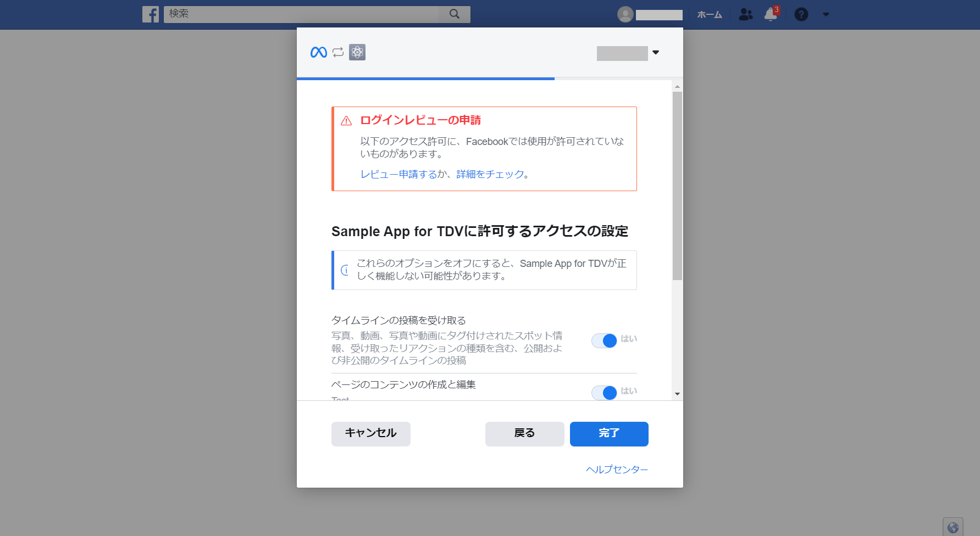Screen dimensions: 980x536
Task: Go to ホーム in the top bar
Action: [x=710, y=15]
